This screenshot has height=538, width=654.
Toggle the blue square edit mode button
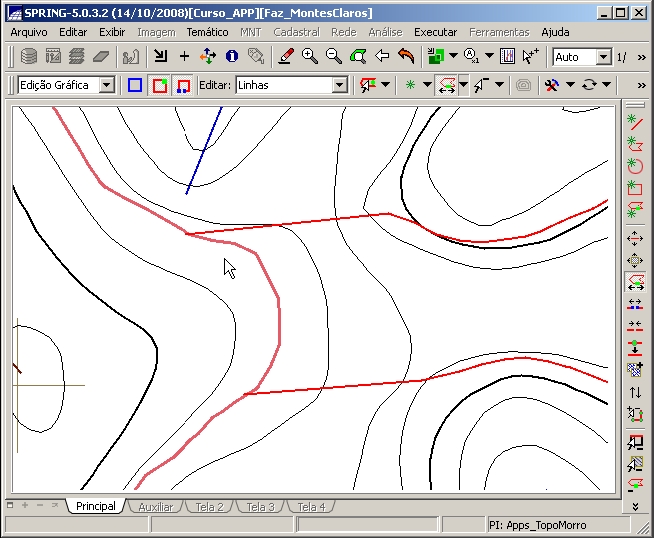pos(135,85)
